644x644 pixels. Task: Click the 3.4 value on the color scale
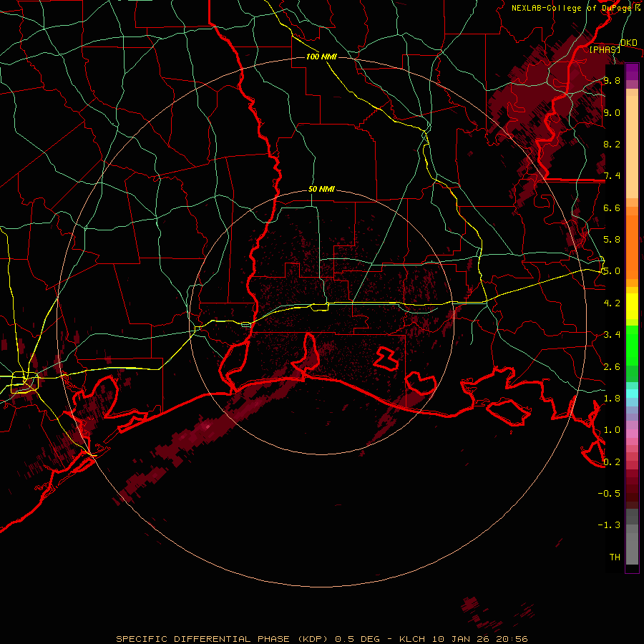point(612,335)
